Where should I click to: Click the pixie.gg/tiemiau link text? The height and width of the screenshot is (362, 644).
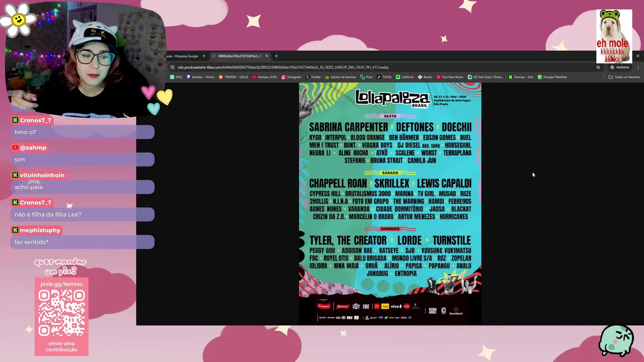coord(61,284)
